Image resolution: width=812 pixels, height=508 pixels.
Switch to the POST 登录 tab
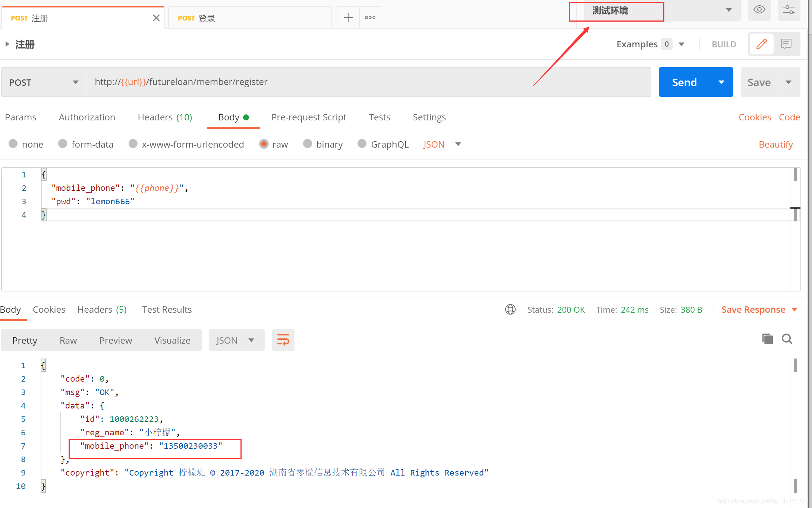point(250,18)
